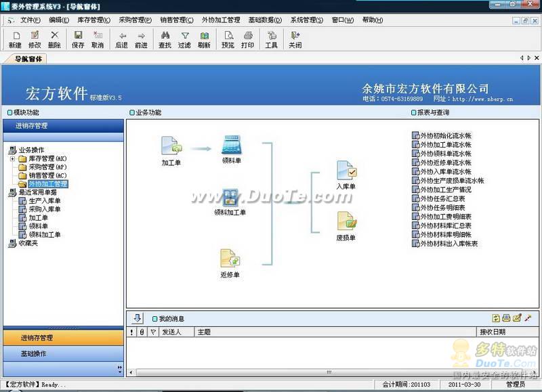Viewport: 542px width, 392px height.
Task: Go forward with the 前进 arrow icon
Action: pyautogui.click(x=141, y=39)
